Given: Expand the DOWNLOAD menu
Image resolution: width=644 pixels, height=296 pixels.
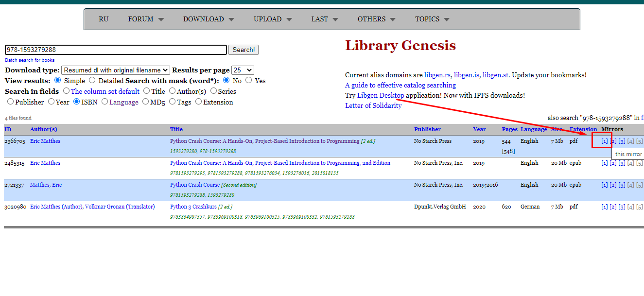Looking at the screenshot, I should point(209,19).
